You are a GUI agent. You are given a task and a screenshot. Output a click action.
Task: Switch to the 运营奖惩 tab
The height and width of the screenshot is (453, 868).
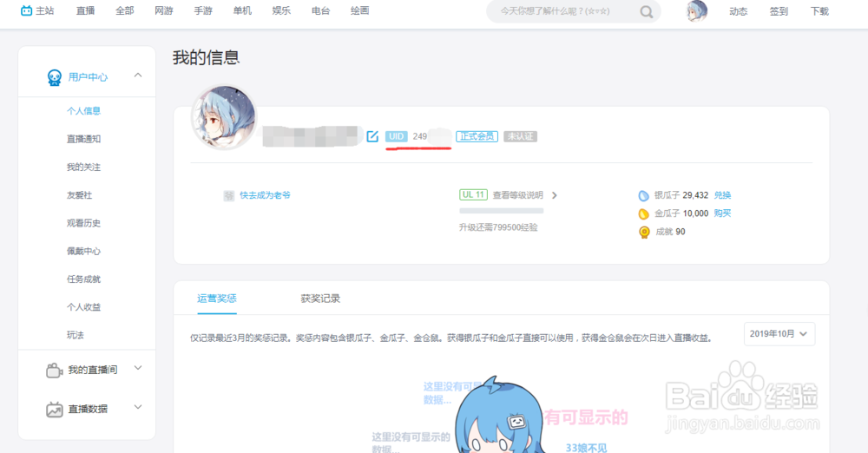[217, 299]
